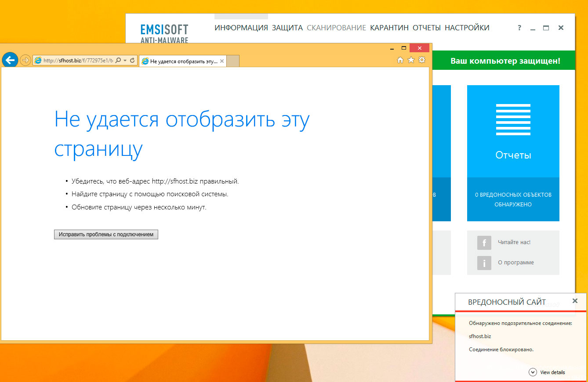Open the Internet Explorer Tools gear menu
Viewport: 588px width, 382px height.
(422, 60)
